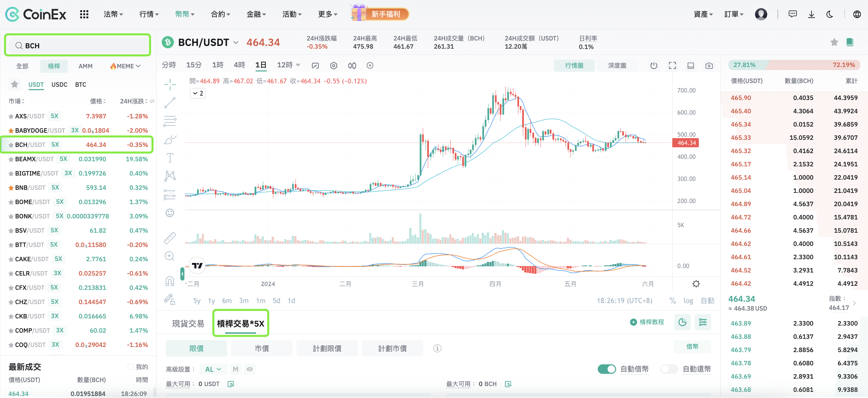Add BCH/USDT to favorites star
Image resolution: width=868 pixels, height=398 pixels.
(834, 42)
